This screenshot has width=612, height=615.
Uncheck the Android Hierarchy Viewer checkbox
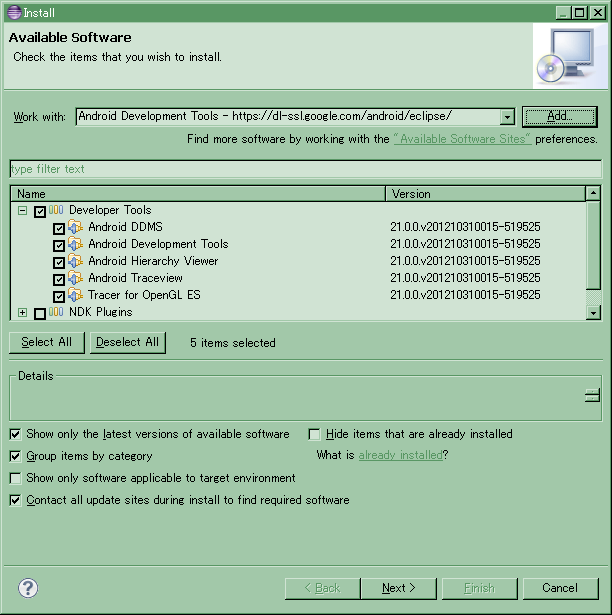59,262
